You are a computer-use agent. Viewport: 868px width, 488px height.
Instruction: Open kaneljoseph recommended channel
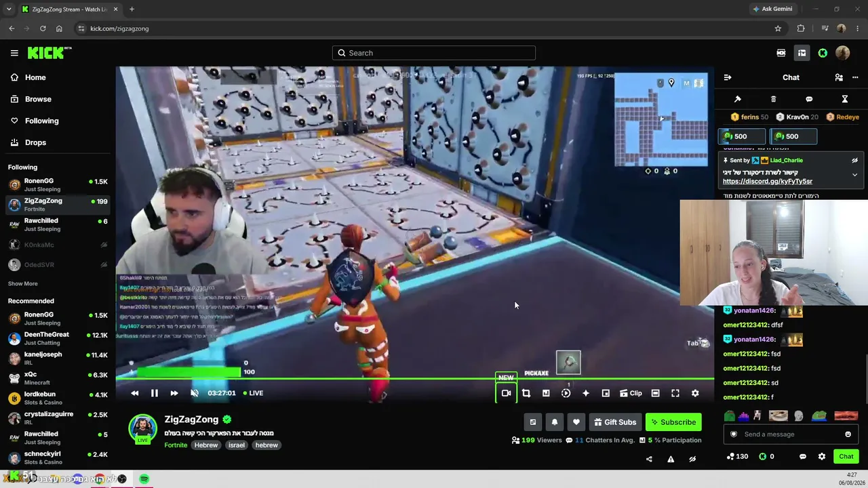pyautogui.click(x=58, y=358)
